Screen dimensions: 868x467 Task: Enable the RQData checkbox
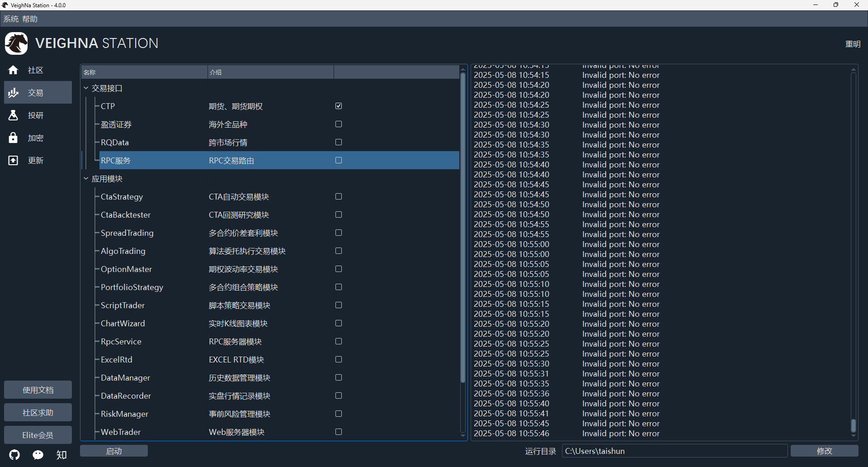339,142
